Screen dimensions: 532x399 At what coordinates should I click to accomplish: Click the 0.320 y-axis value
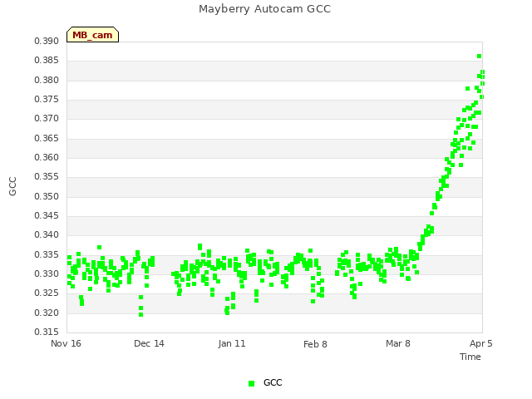[47, 313]
